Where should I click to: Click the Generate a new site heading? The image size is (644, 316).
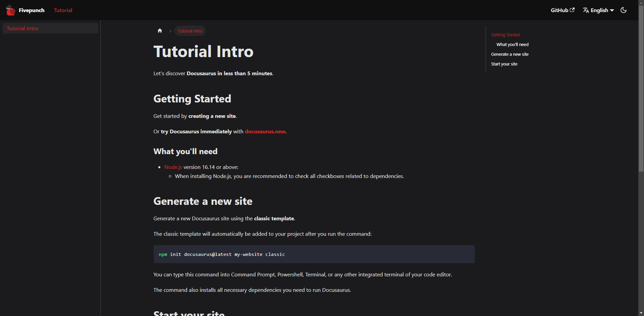[x=203, y=201]
